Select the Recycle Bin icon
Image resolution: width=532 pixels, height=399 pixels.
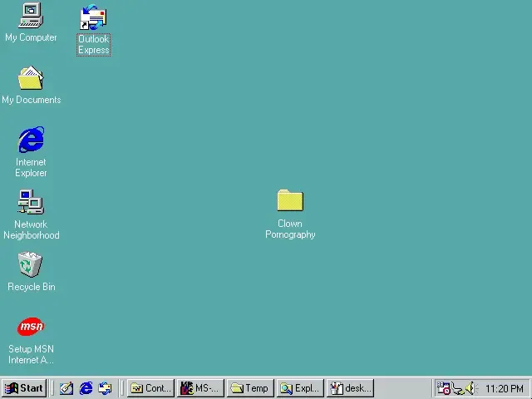click(30, 264)
